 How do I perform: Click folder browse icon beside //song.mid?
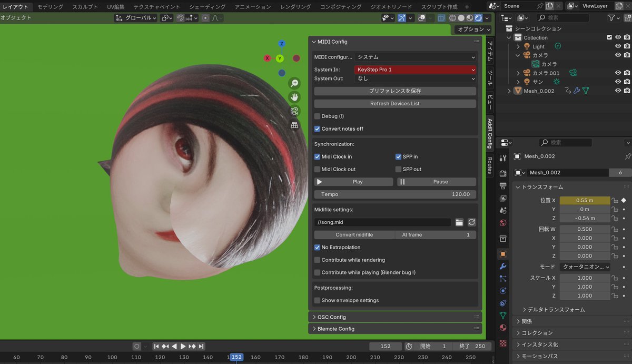coord(459,222)
